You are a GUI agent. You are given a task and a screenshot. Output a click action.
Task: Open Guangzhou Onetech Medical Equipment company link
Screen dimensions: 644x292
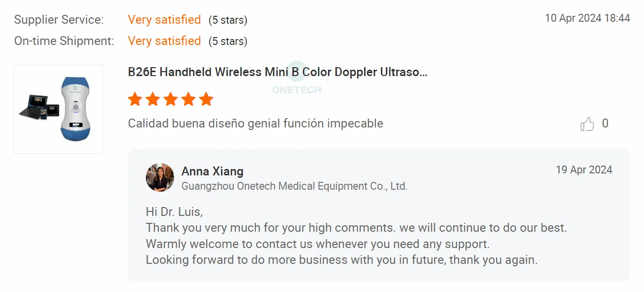coord(294,186)
